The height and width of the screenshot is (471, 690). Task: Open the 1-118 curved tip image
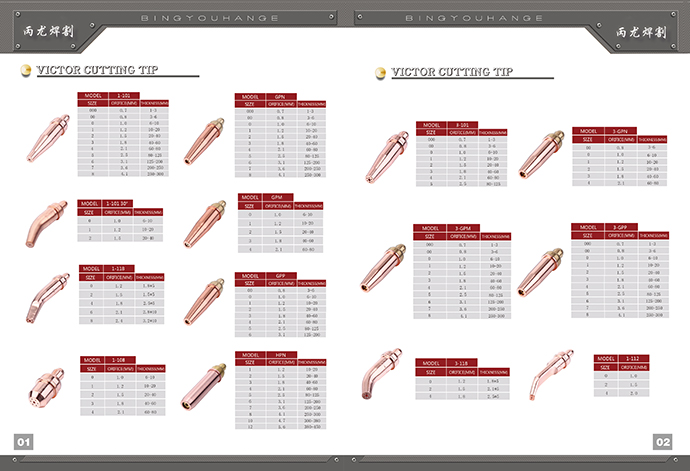pos(47,298)
